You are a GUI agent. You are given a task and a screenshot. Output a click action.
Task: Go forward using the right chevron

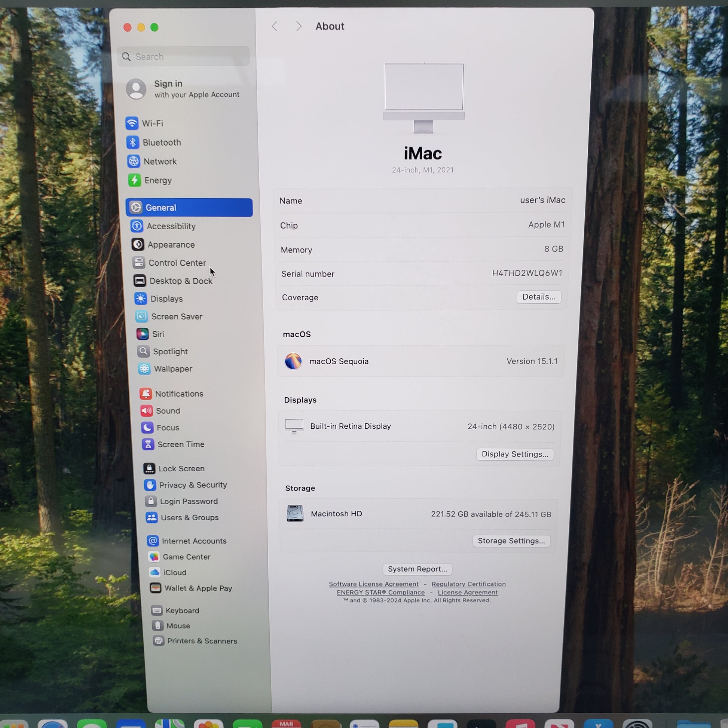point(299,27)
